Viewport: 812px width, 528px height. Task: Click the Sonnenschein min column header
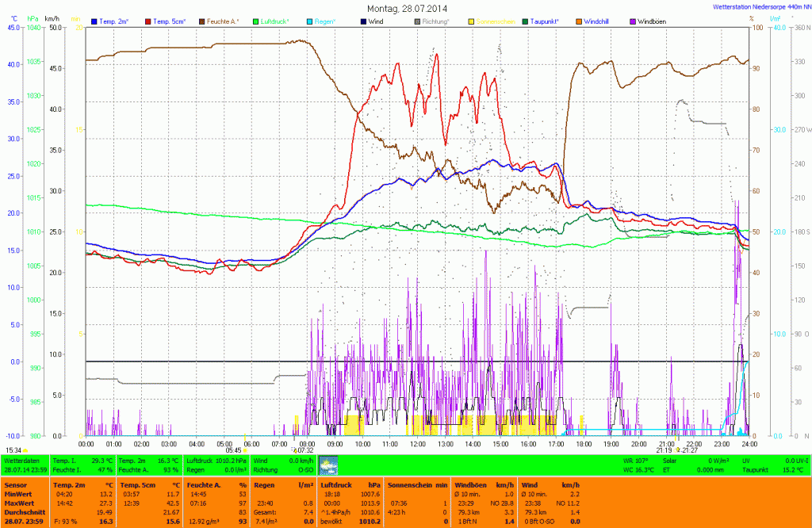(417, 484)
